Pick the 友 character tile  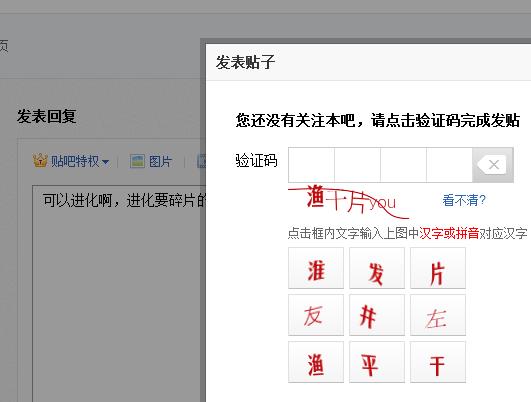click(x=316, y=315)
